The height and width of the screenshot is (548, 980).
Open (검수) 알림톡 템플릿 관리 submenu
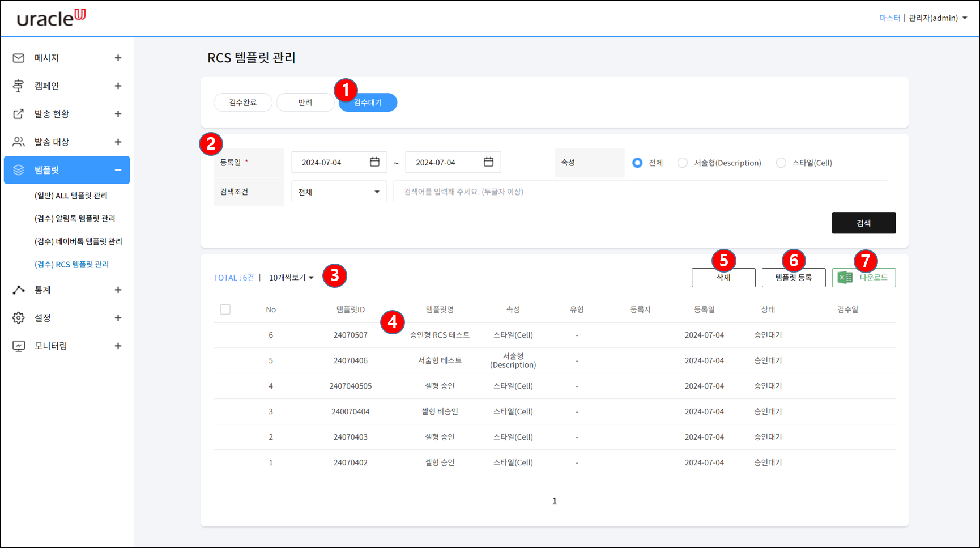point(75,218)
